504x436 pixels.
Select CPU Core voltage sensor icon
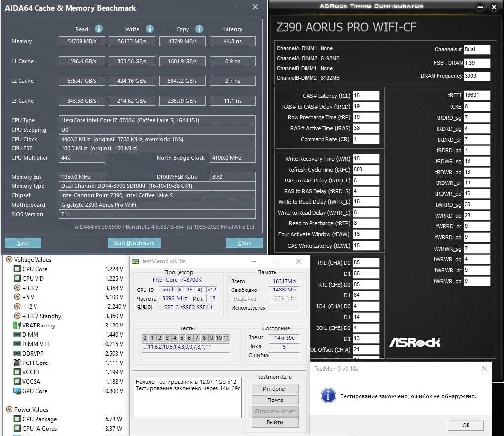[x=17, y=269]
